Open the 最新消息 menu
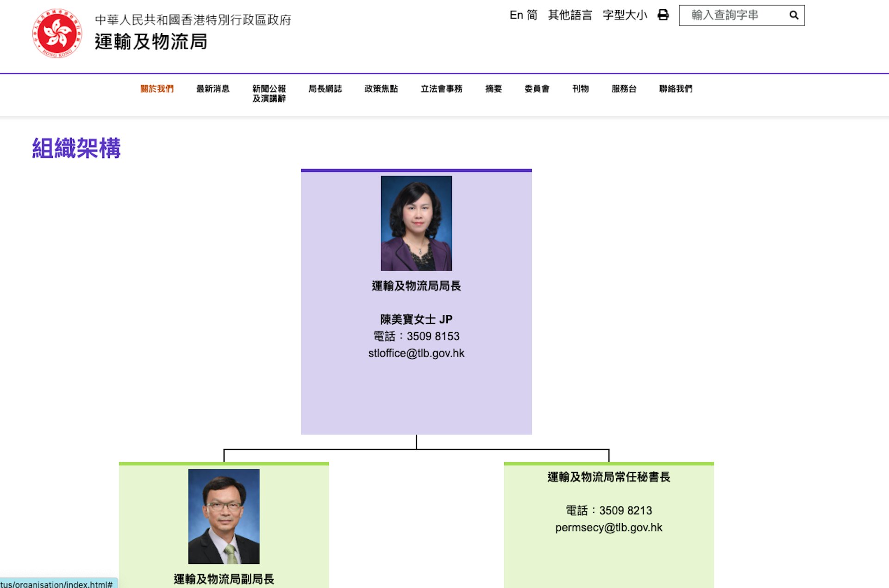Screen dimensions: 889x588 coord(213,88)
